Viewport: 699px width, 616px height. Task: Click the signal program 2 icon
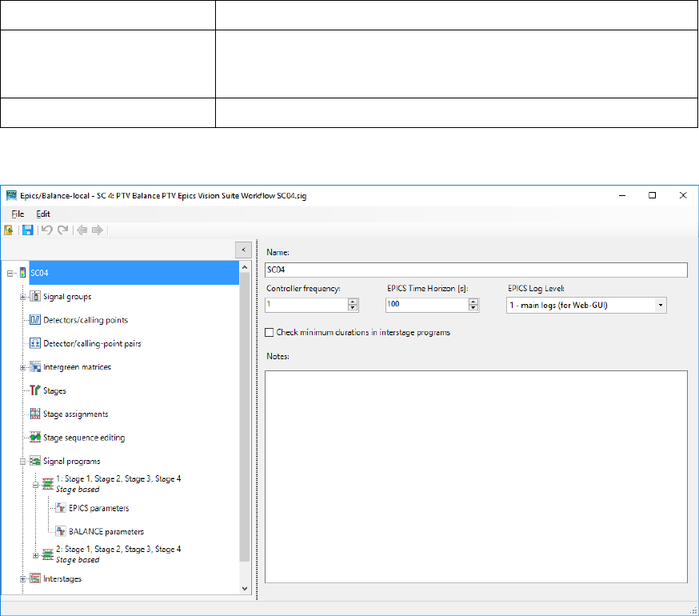coord(48,555)
